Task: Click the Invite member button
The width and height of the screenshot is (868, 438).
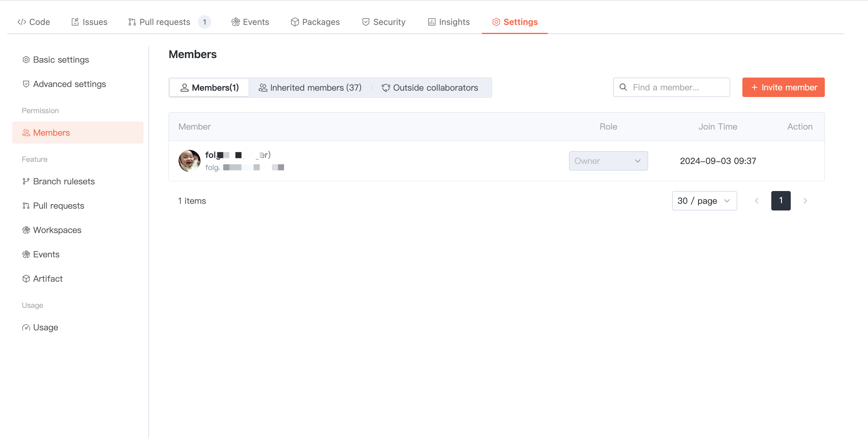Action: (x=783, y=87)
